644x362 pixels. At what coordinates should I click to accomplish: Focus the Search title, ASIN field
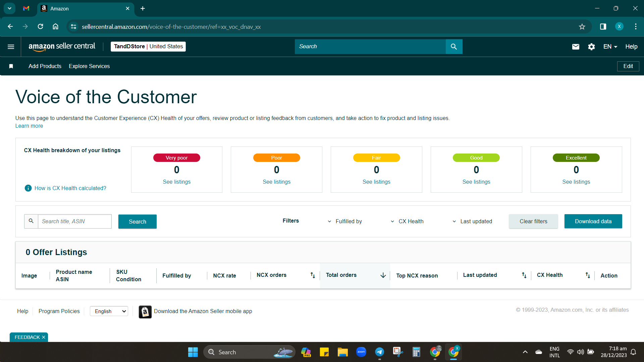[x=74, y=222]
